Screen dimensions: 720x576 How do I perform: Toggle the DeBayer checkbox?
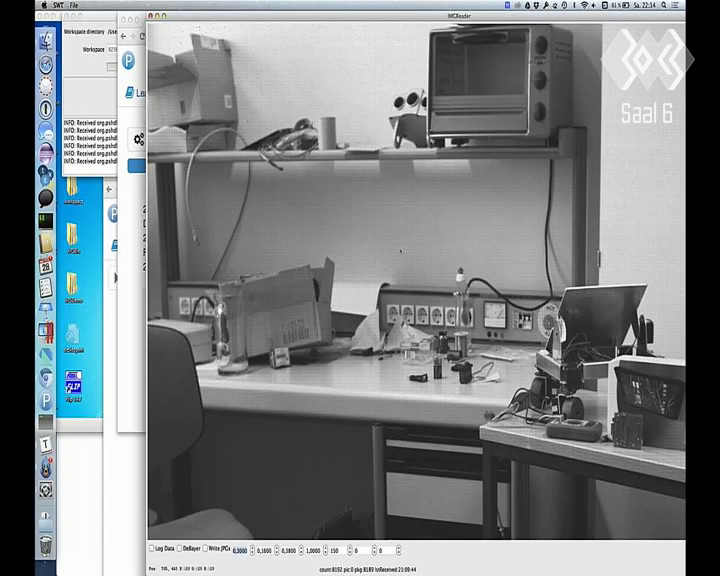pos(180,548)
